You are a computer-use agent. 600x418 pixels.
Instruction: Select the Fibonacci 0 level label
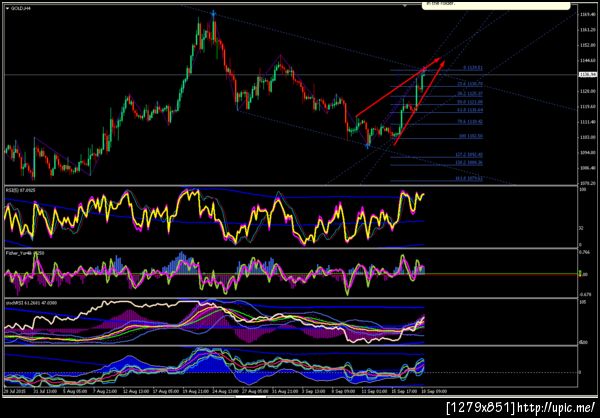(473, 68)
